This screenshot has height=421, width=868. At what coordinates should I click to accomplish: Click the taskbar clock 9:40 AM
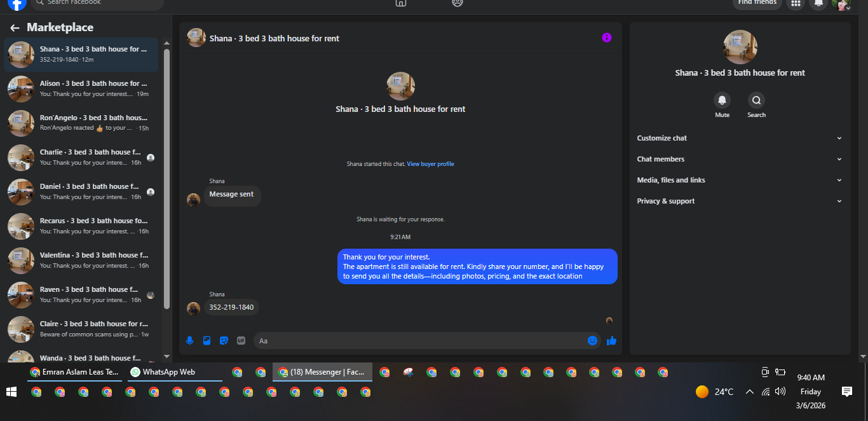point(811,378)
